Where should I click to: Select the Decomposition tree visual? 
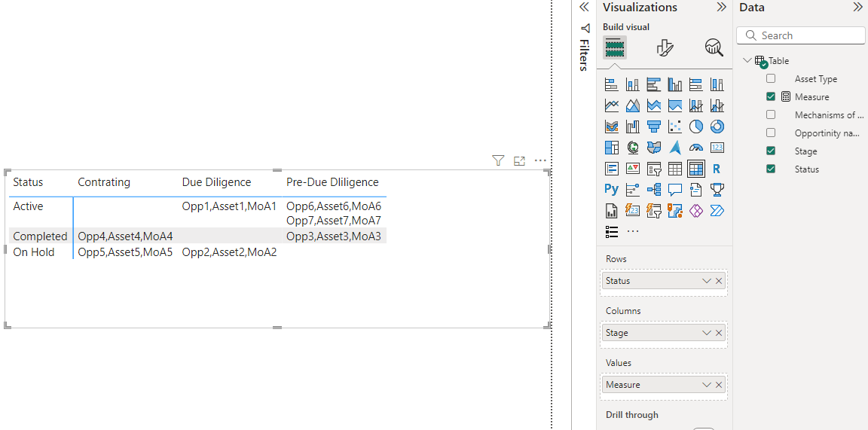point(654,190)
